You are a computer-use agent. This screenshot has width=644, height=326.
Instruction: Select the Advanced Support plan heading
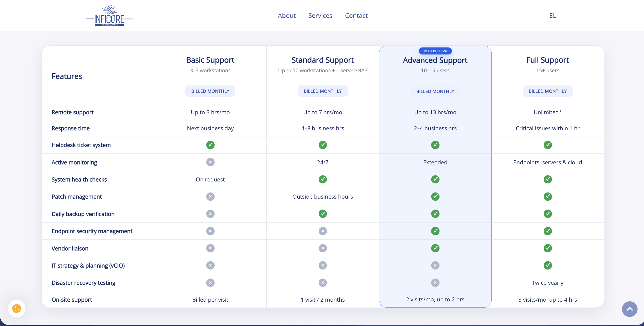pos(435,60)
